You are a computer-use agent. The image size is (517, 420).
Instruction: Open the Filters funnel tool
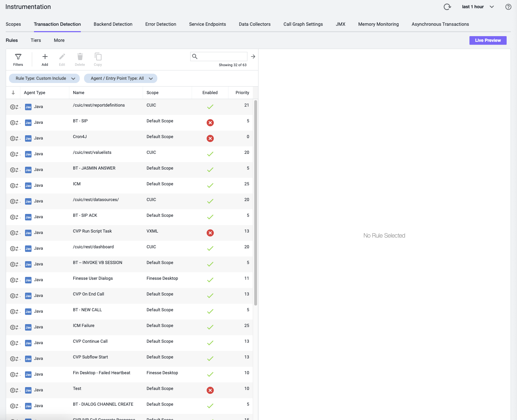click(x=18, y=59)
